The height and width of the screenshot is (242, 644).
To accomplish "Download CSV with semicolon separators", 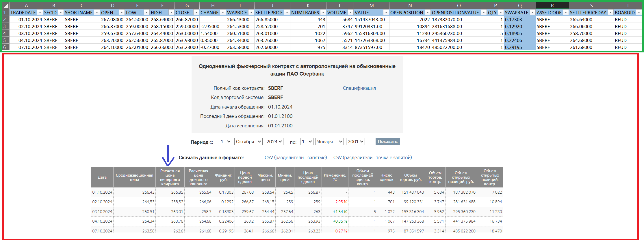I will 372,157.
